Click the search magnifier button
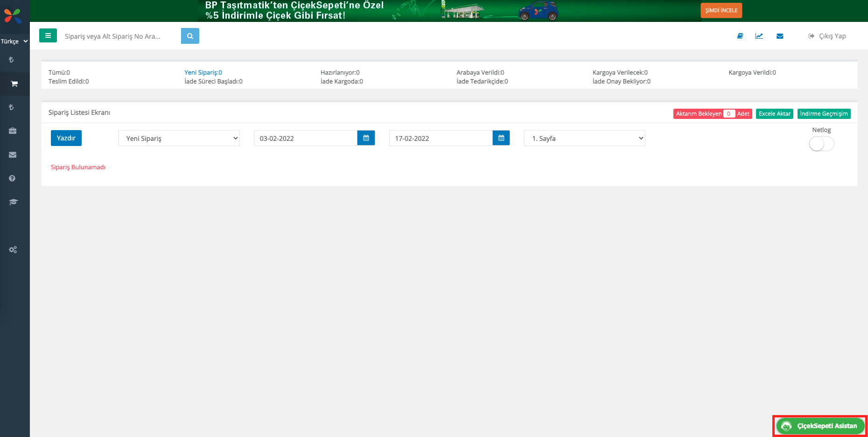The width and height of the screenshot is (868, 437). pos(190,36)
